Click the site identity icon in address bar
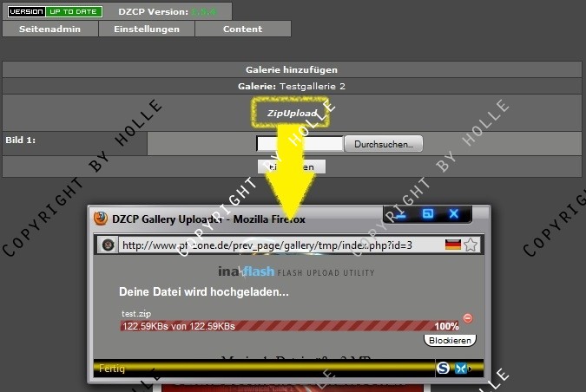586x392 pixels. tap(106, 245)
